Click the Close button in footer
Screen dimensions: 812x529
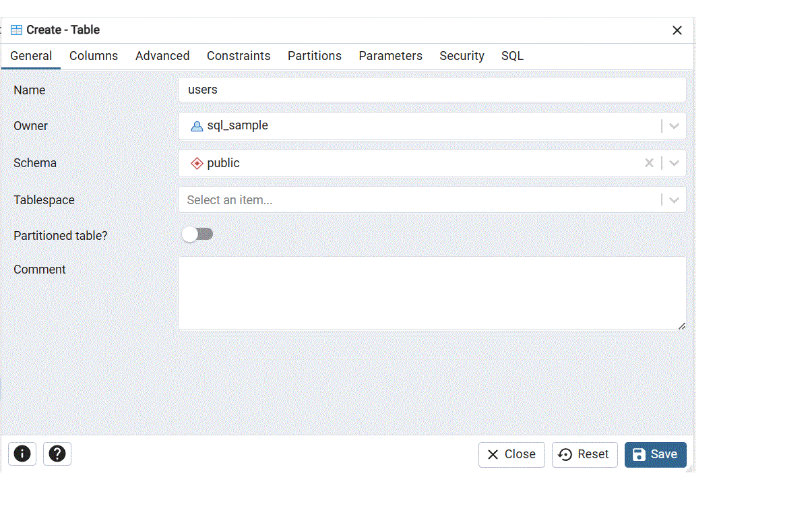click(x=511, y=454)
